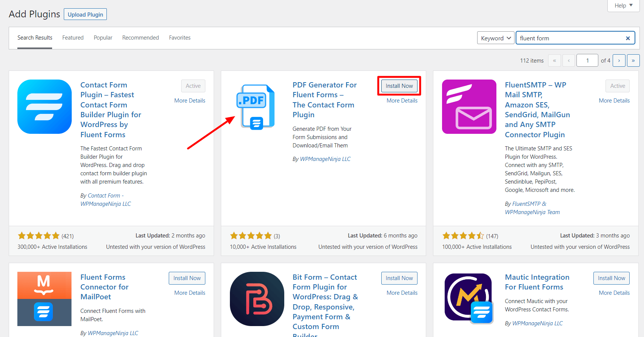The width and height of the screenshot is (644, 337).
Task: Click in the plugin search input field
Action: pyautogui.click(x=570, y=38)
